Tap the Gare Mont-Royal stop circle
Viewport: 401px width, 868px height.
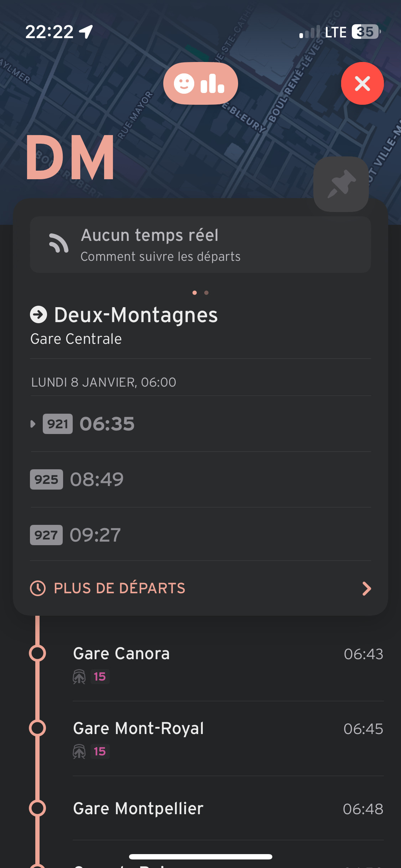click(x=37, y=728)
